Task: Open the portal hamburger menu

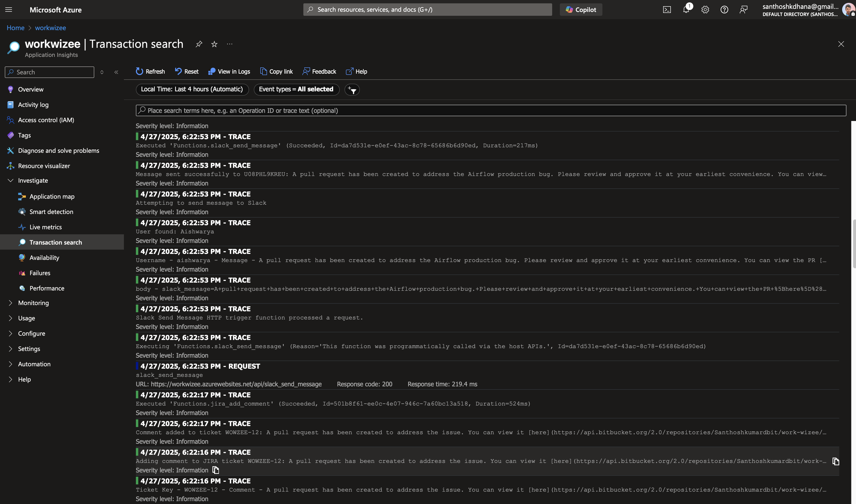Action: [x=9, y=10]
